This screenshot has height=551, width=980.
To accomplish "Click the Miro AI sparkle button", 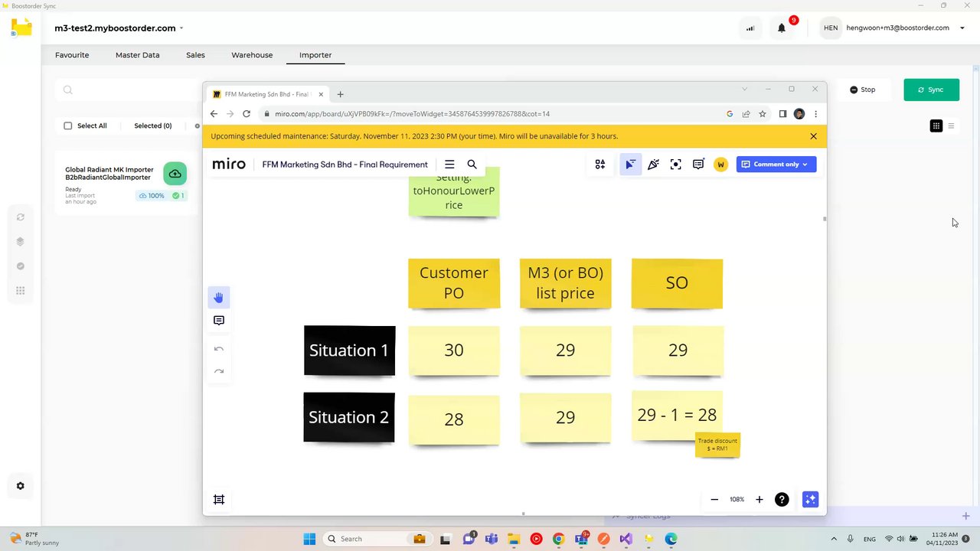I will 810,500.
